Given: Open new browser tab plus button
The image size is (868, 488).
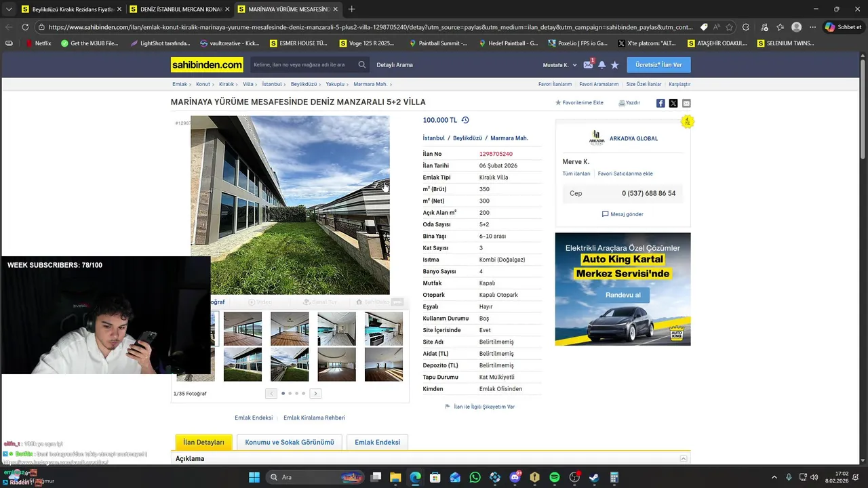Looking at the screenshot, I should [x=351, y=9].
